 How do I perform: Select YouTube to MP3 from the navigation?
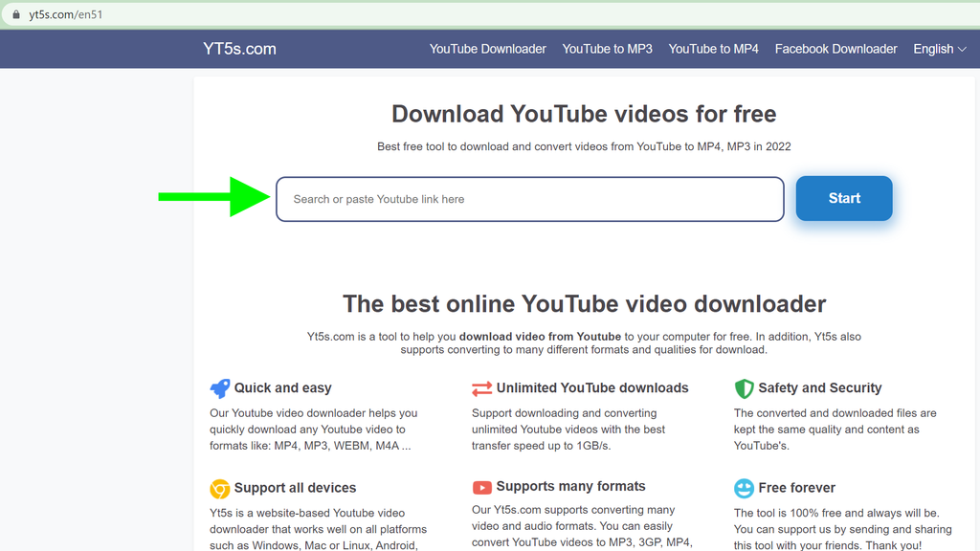pyautogui.click(x=607, y=49)
